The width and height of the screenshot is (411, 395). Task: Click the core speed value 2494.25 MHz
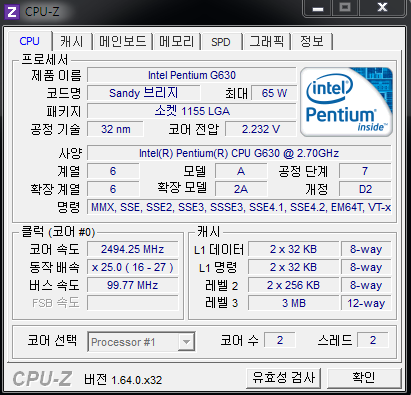point(132,249)
